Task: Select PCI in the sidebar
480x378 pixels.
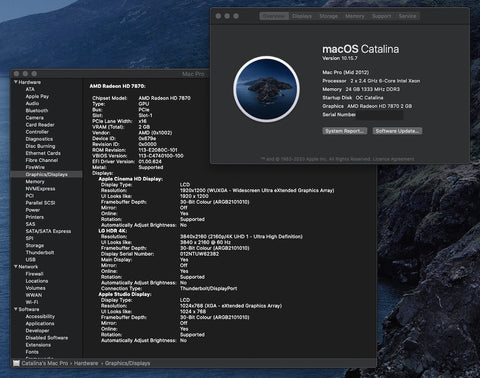Action: pos(30,196)
